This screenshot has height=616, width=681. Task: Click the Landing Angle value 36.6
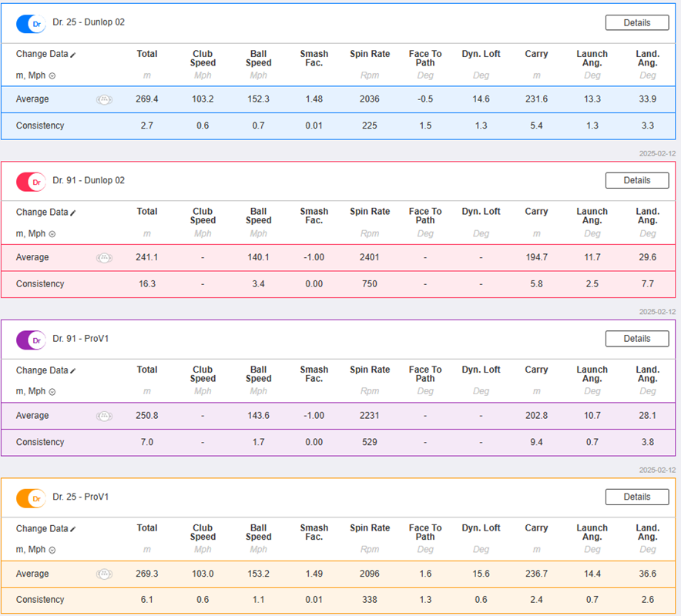point(648,574)
